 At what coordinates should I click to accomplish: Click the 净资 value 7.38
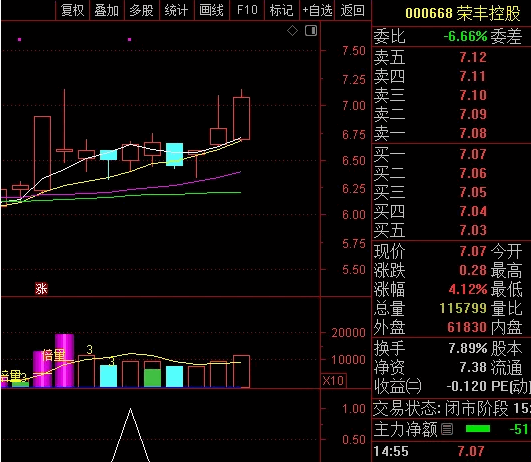(x=473, y=367)
